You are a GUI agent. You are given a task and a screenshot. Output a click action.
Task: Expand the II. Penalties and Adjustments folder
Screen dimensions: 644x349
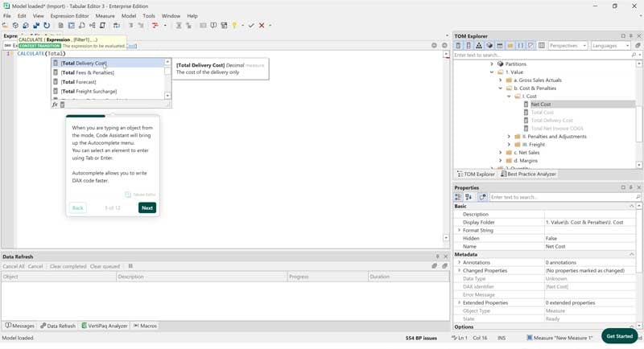coord(509,137)
